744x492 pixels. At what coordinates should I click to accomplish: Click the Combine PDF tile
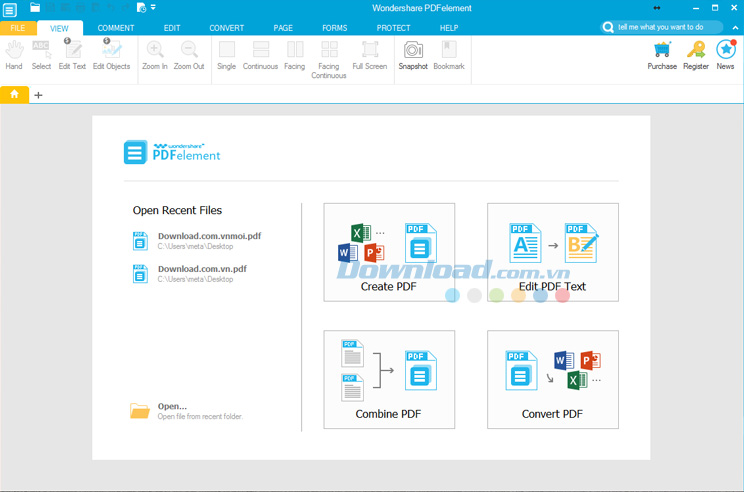point(389,380)
